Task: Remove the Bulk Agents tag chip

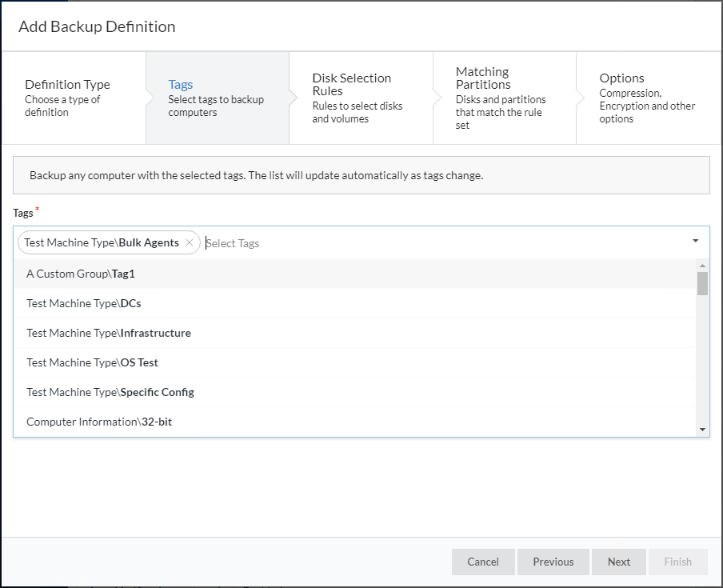Action: point(190,242)
